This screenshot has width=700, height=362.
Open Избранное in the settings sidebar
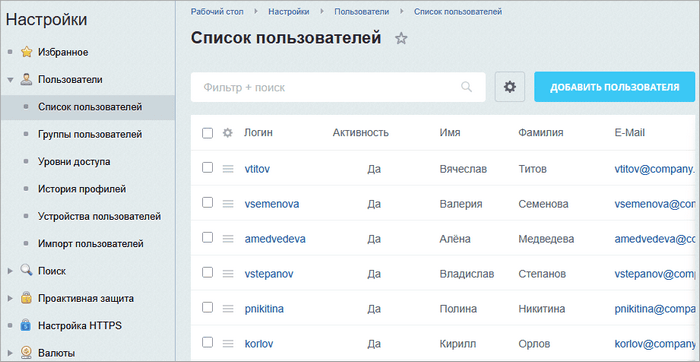click(63, 52)
